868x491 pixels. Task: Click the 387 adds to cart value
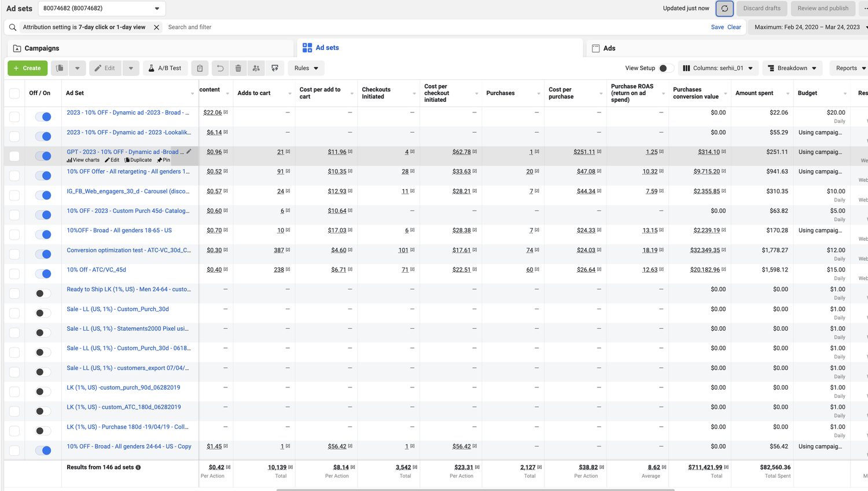[279, 250]
